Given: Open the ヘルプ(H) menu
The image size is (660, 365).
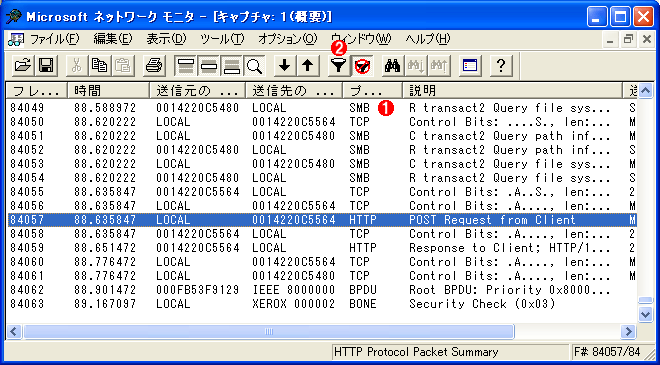Looking at the screenshot, I should [428, 39].
